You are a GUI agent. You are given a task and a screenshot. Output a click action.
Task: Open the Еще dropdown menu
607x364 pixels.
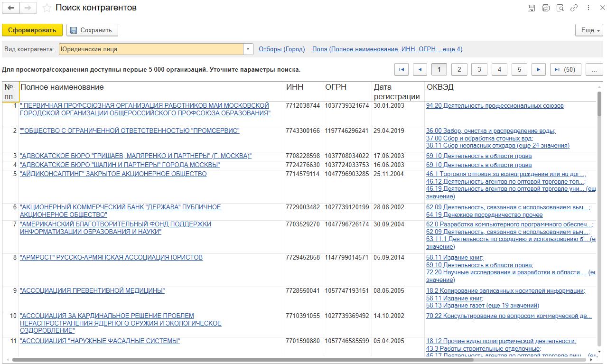[589, 30]
